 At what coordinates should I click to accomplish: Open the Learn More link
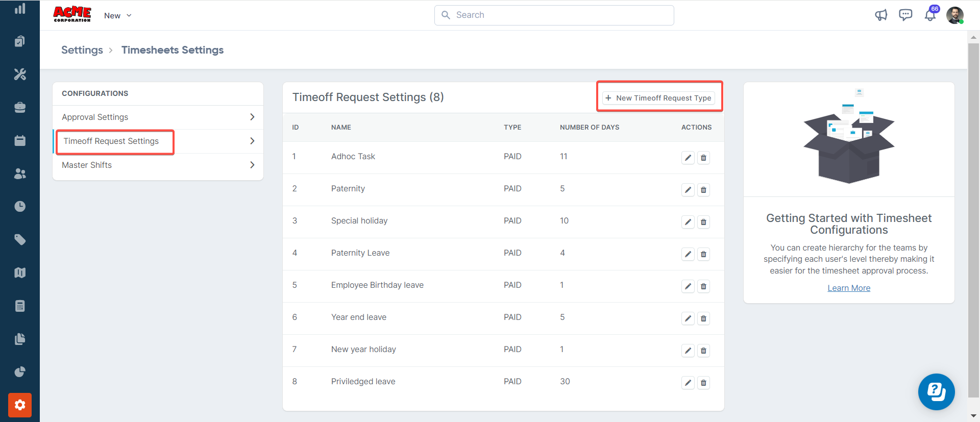tap(848, 288)
